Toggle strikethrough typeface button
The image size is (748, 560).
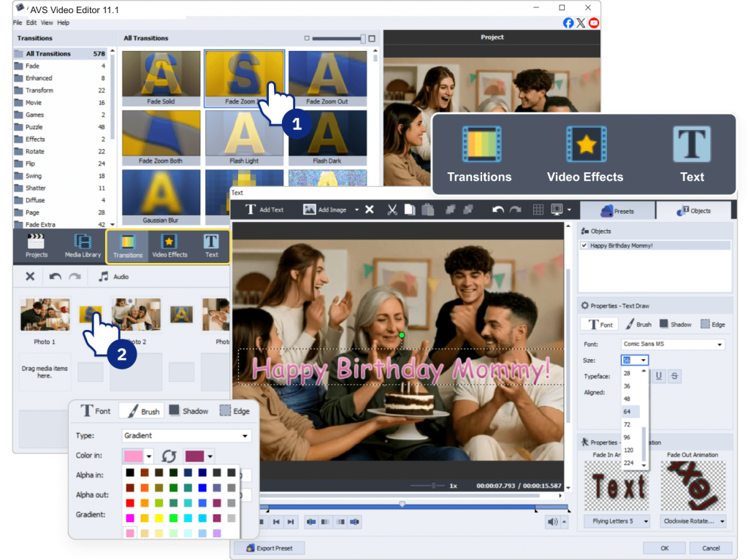(674, 376)
